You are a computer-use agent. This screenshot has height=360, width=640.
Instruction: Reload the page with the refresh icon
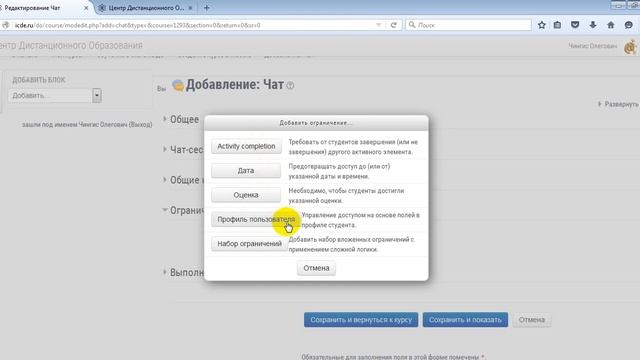(x=393, y=25)
